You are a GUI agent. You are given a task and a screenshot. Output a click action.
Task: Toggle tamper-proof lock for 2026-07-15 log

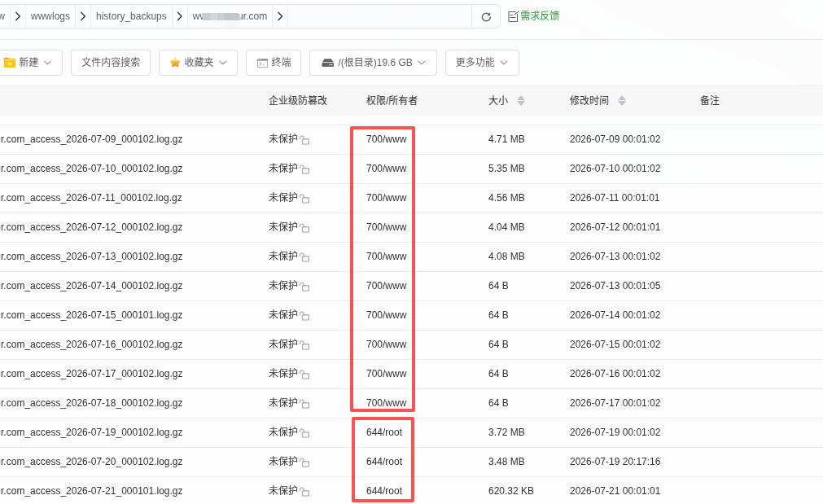point(304,316)
